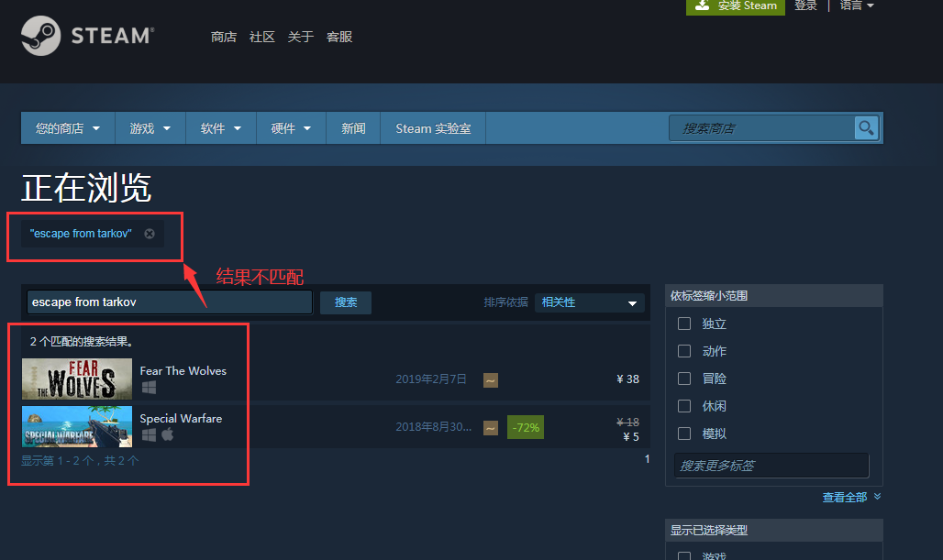The image size is (943, 560).
Task: Click the review icon on Fear The Wolves row
Action: coord(491,379)
